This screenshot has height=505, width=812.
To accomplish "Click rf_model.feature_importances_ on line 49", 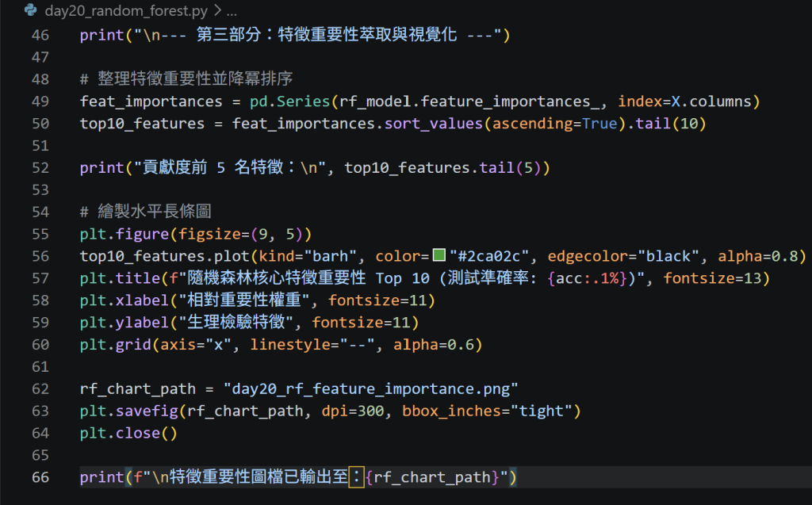I will click(469, 101).
